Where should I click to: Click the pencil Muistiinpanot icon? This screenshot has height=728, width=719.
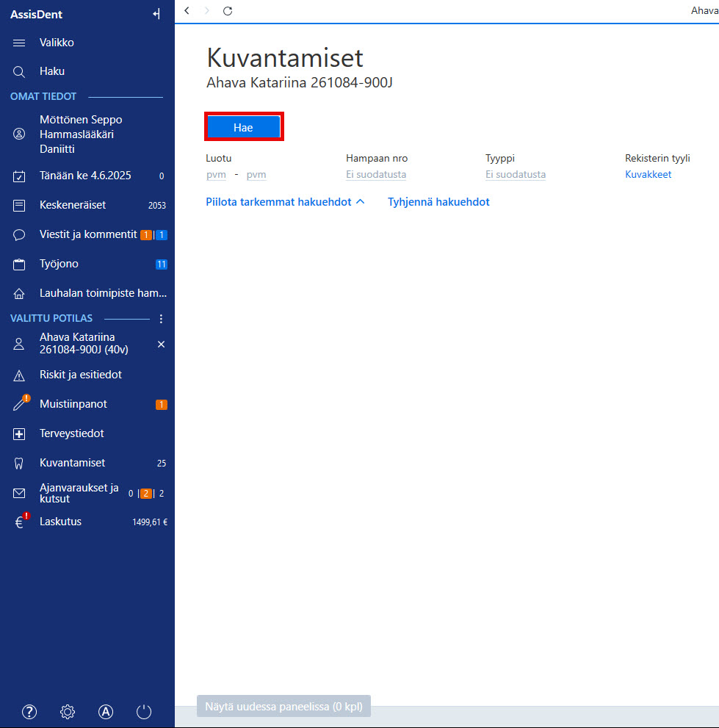click(21, 403)
